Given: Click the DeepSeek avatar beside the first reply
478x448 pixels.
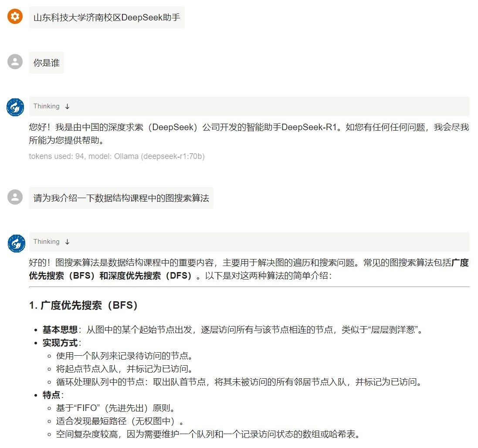Looking at the screenshot, I should (x=16, y=107).
